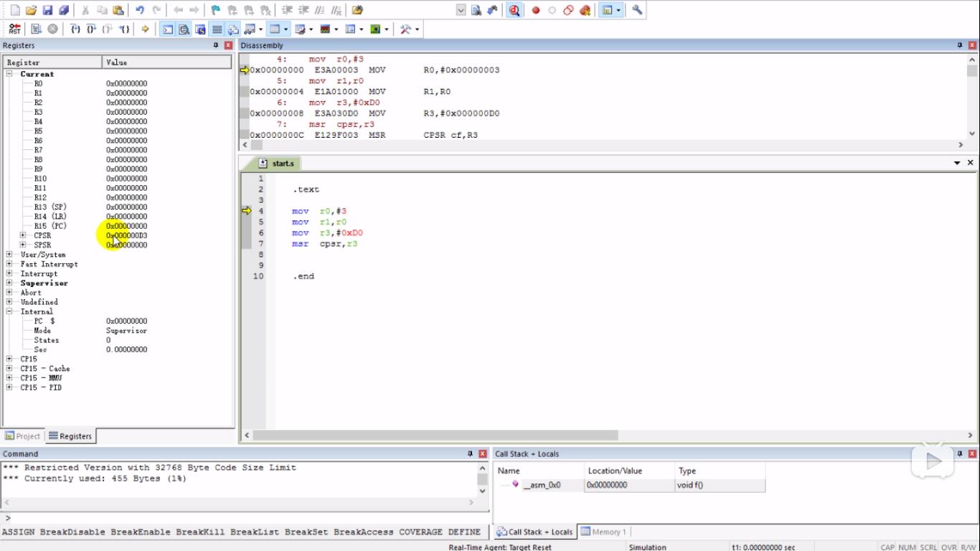Viewport: 980px width, 551px height.
Task: Click the Step Over icon
Action: pos(91,29)
